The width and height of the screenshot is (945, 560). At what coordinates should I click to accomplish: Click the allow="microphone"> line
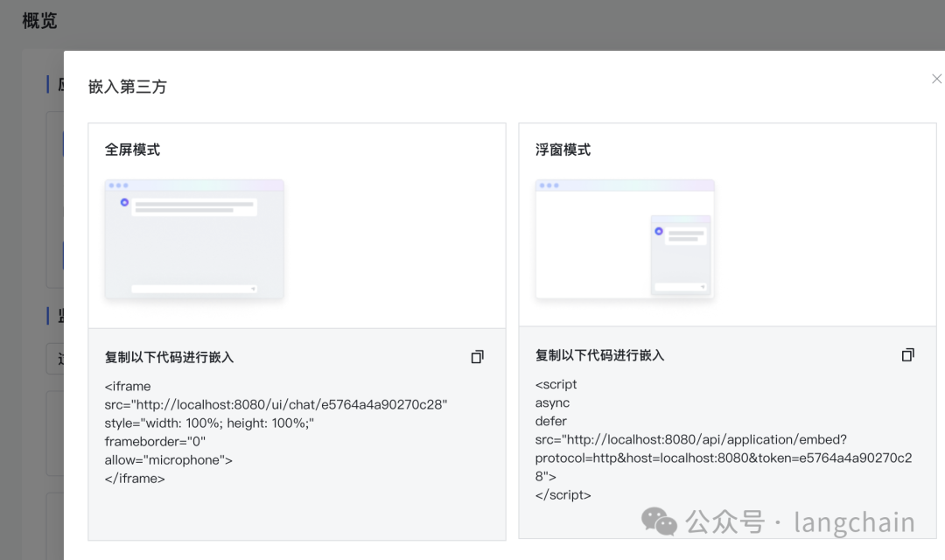pyautogui.click(x=168, y=460)
